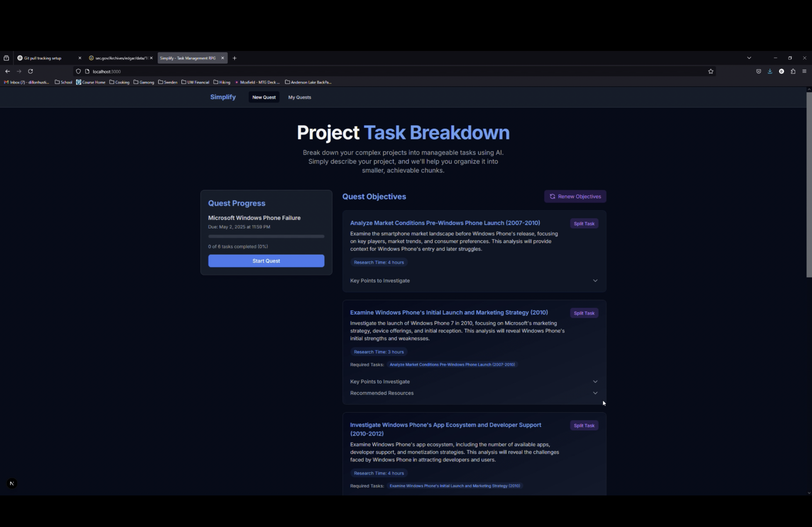Bookmark page with the star icon
Image resolution: width=812 pixels, height=527 pixels.
(x=711, y=71)
